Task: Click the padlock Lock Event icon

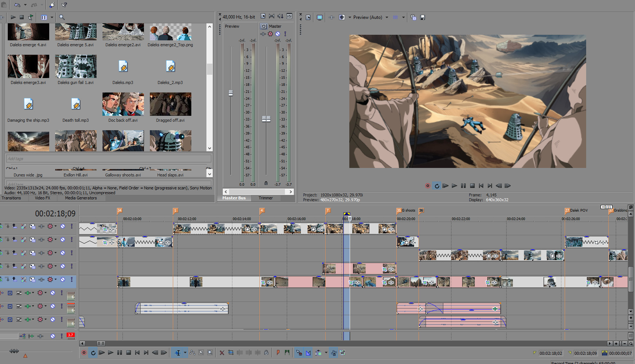Action: [266, 353]
